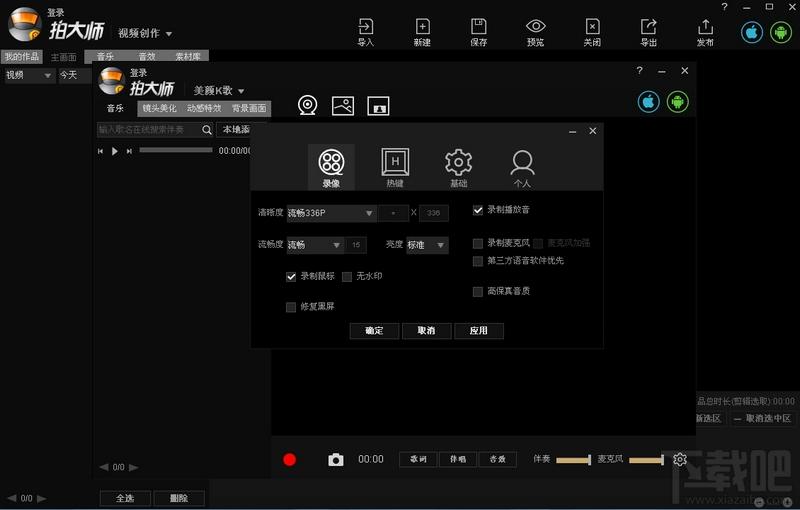Adjust the 麦克风 volume slider

[x=646, y=460]
